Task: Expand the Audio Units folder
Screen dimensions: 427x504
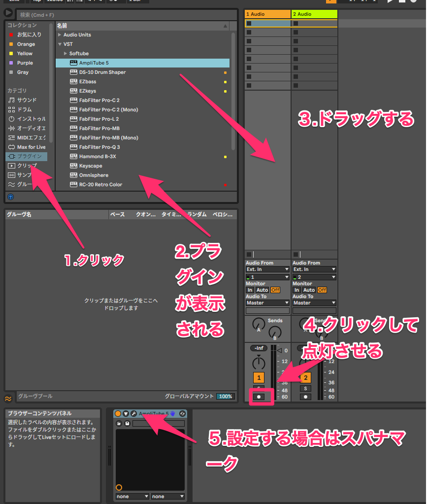Action: click(60, 35)
